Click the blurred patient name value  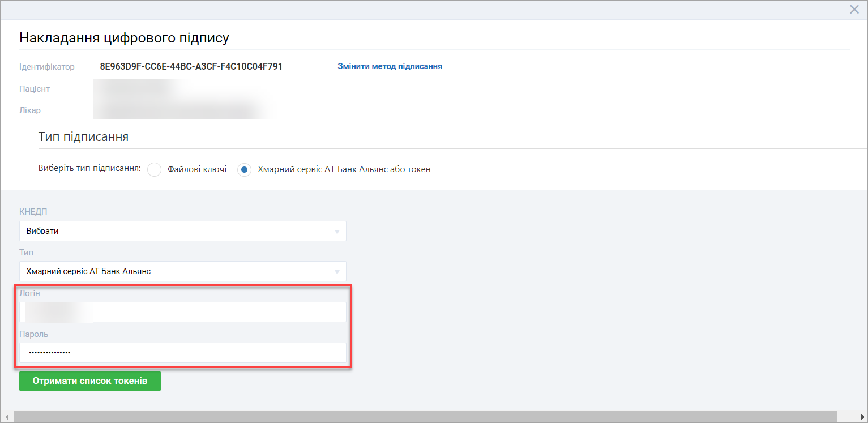[136, 89]
